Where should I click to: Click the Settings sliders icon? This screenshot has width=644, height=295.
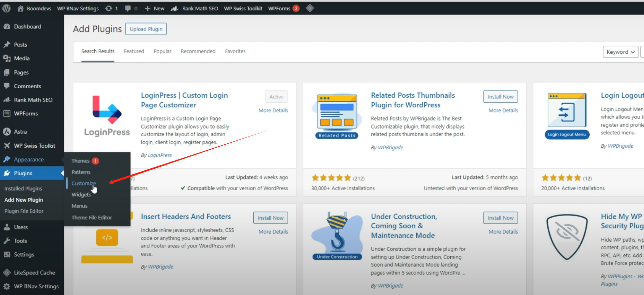coord(7,254)
